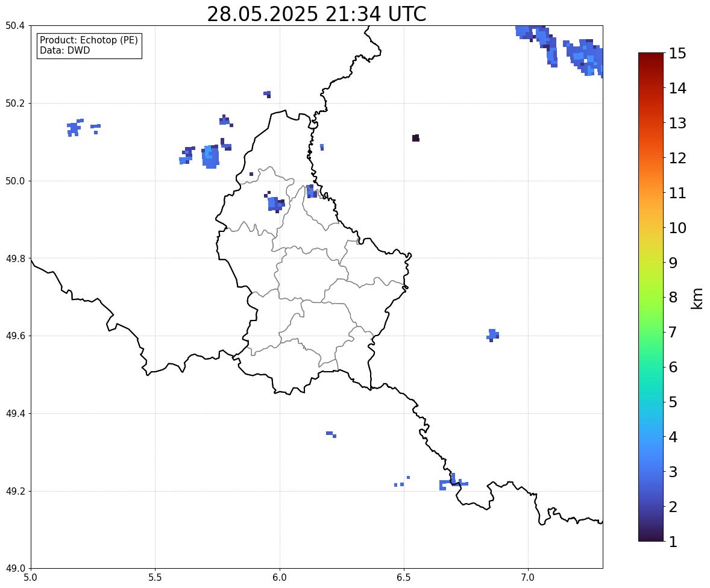
Task: Click the "Product: Echotop (PE)" legend line
Action: 89,40
